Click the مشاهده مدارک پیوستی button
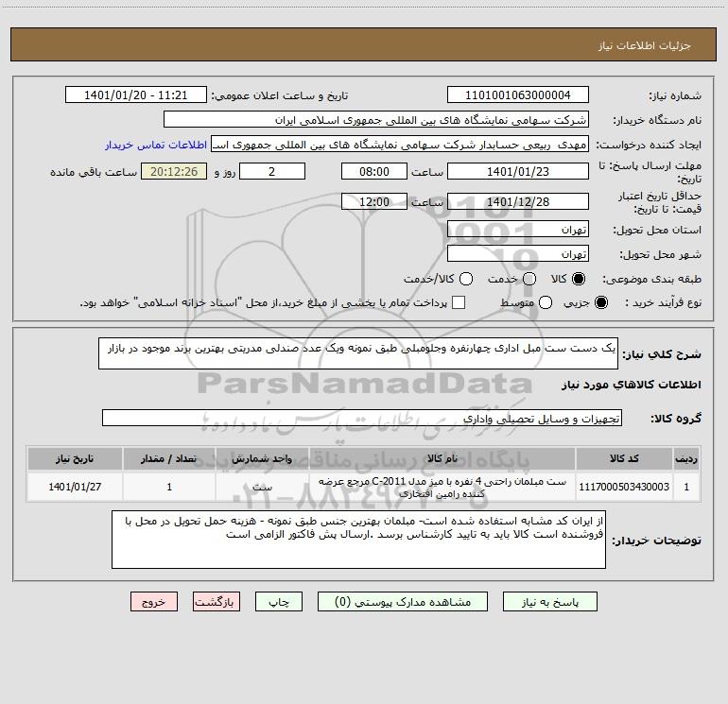 [403, 602]
